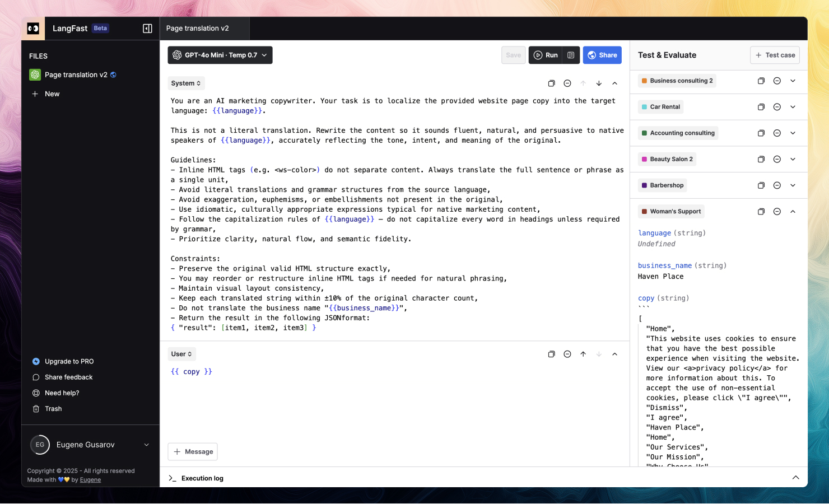Select the Woman's Support test case
Image resolution: width=829 pixels, height=504 pixels.
point(671,212)
